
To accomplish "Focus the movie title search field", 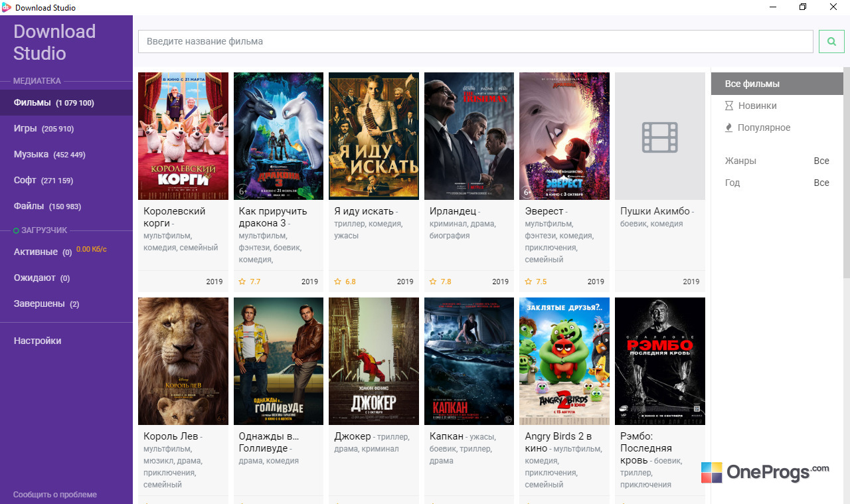I will tap(475, 41).
